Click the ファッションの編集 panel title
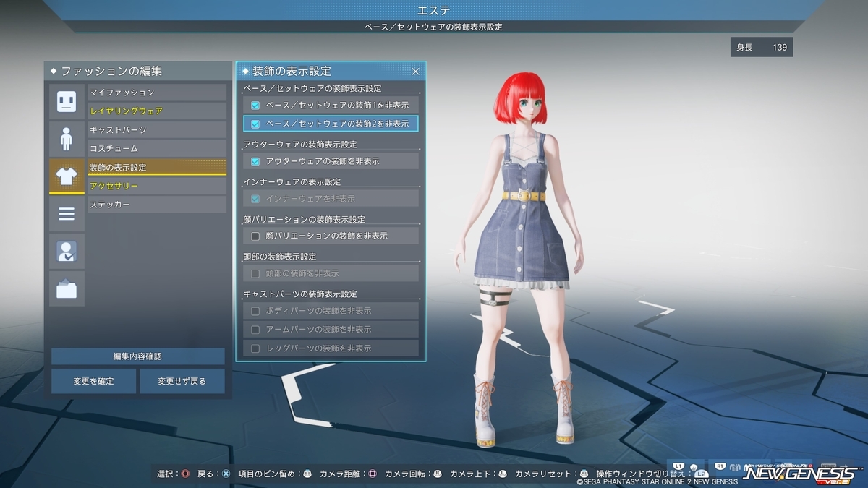Image resolution: width=868 pixels, height=488 pixels. click(x=111, y=71)
